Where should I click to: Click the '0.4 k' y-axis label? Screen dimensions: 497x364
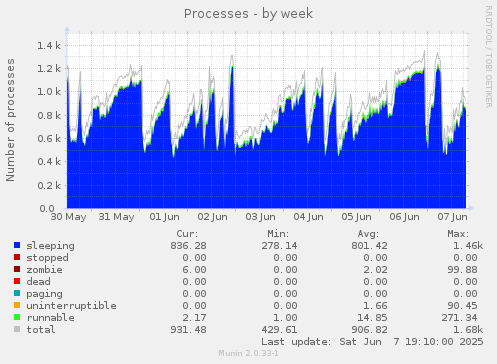(x=49, y=162)
